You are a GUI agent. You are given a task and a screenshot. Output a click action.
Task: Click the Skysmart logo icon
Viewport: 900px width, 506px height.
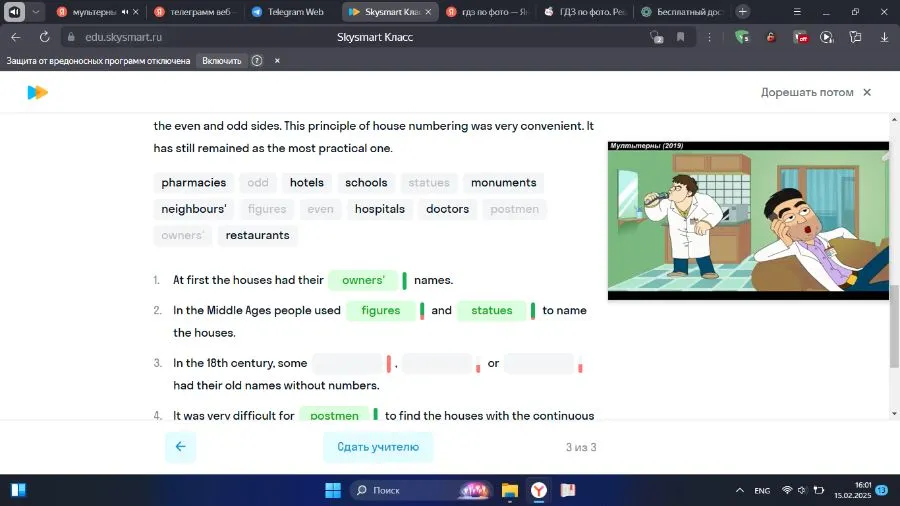tap(37, 92)
